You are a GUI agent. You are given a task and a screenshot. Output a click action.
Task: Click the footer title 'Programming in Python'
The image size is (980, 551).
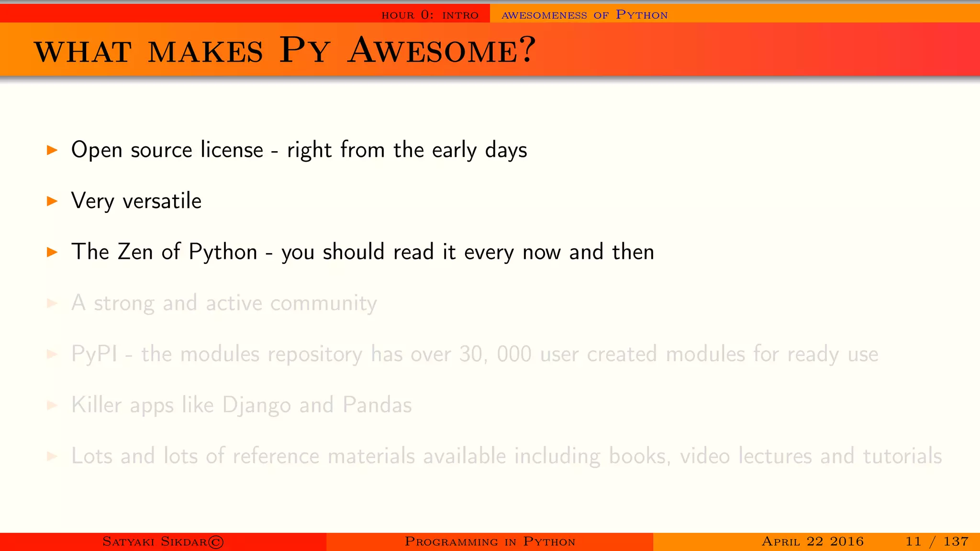coord(490,541)
